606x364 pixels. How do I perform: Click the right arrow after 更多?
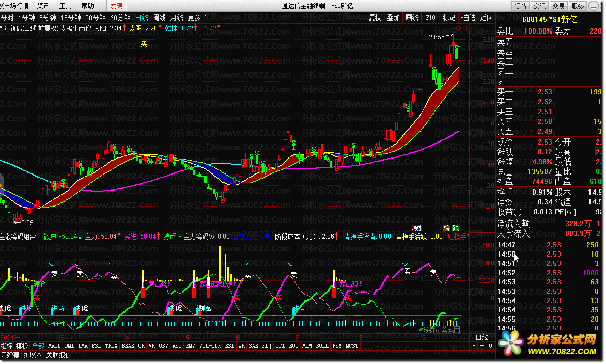coord(206,18)
